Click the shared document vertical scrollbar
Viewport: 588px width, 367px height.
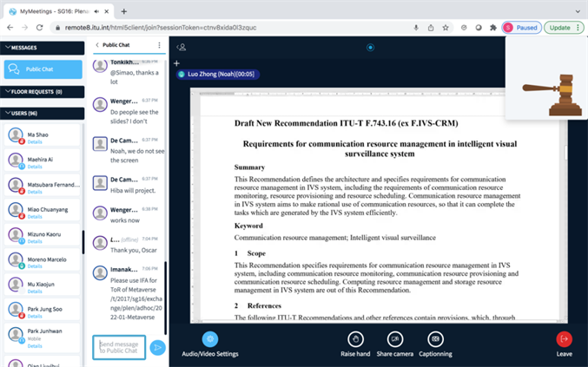[x=565, y=152]
